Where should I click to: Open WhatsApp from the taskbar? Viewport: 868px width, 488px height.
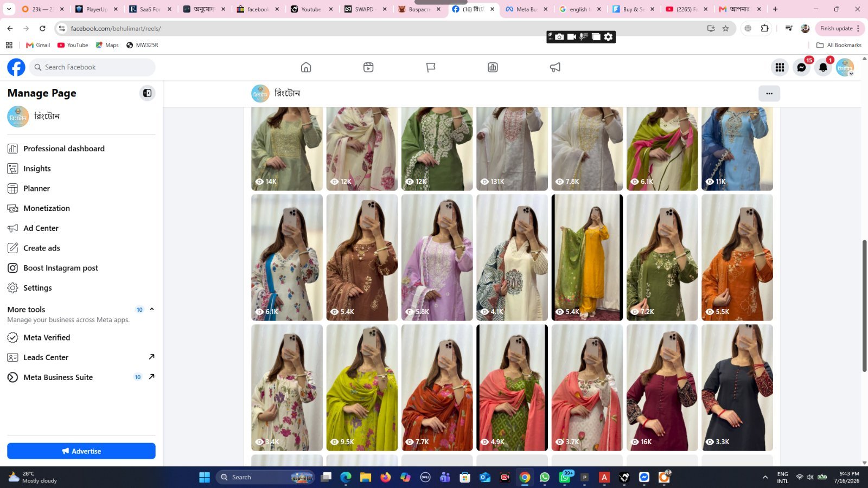(x=545, y=477)
